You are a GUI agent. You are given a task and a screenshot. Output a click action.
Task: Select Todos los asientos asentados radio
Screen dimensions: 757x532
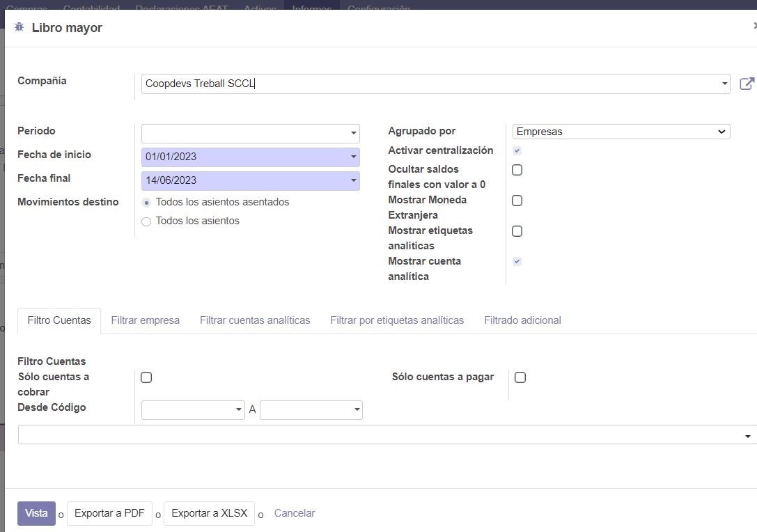[146, 203]
